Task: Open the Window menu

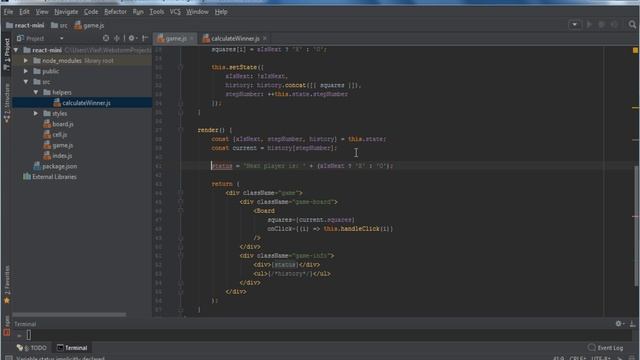Action: point(197,12)
